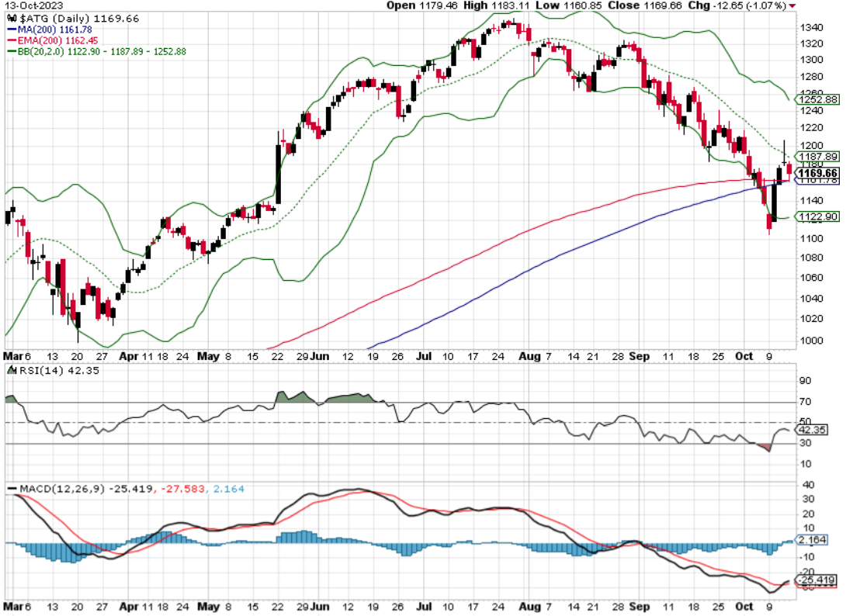Click the 1340 price axis label

(x=811, y=27)
